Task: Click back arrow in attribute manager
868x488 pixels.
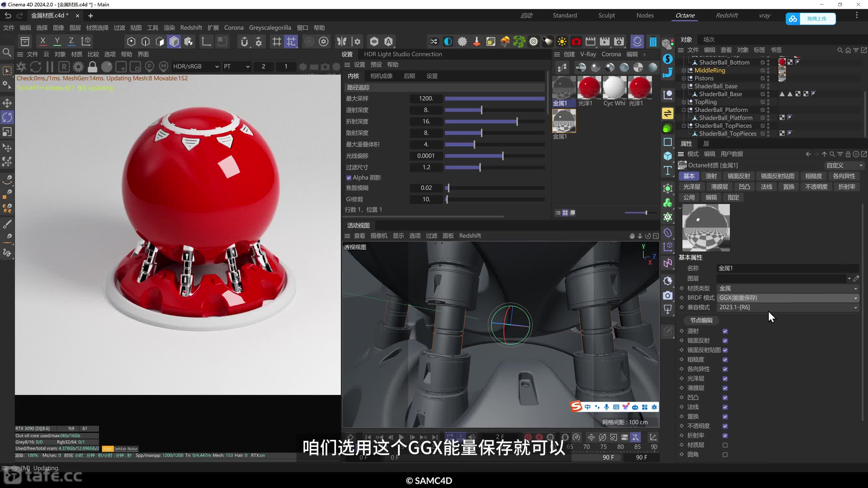Action: (808, 154)
